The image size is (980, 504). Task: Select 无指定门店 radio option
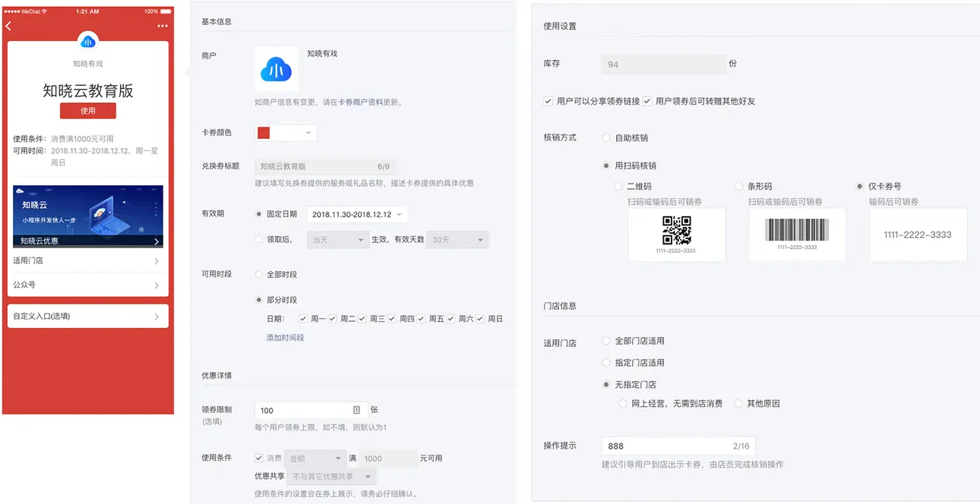tap(605, 385)
